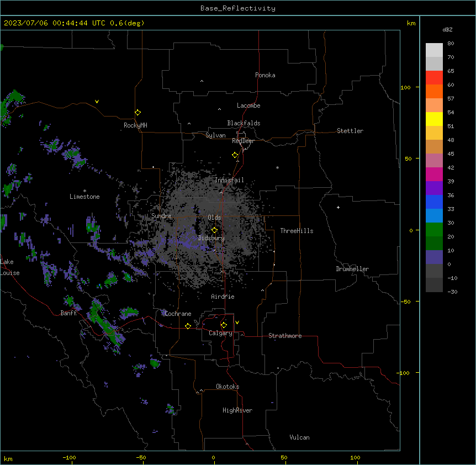Click the 50 tick label on the bottom axis
476x465 pixels.
point(284,457)
